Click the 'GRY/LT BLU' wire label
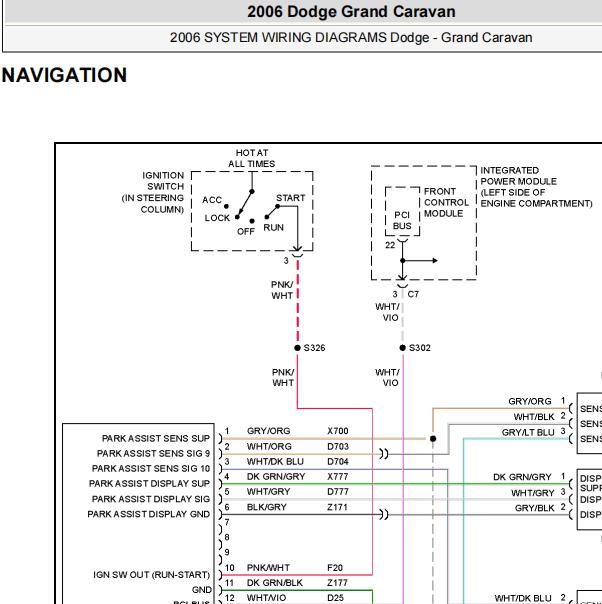This screenshot has height=604, width=602. 527,433
